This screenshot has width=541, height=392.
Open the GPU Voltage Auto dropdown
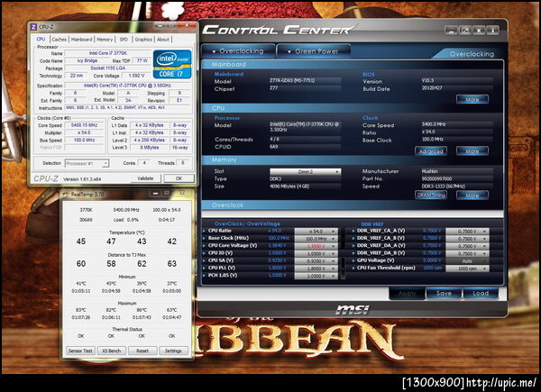(x=467, y=261)
